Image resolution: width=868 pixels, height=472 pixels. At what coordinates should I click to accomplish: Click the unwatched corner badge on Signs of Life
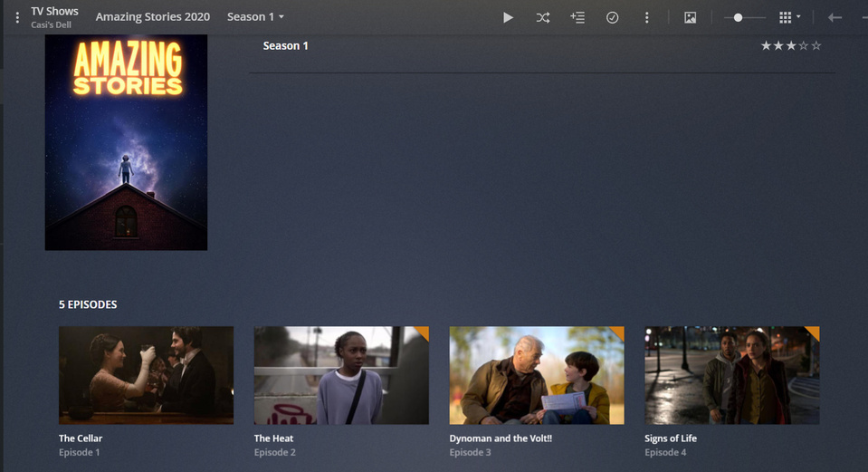(815, 332)
